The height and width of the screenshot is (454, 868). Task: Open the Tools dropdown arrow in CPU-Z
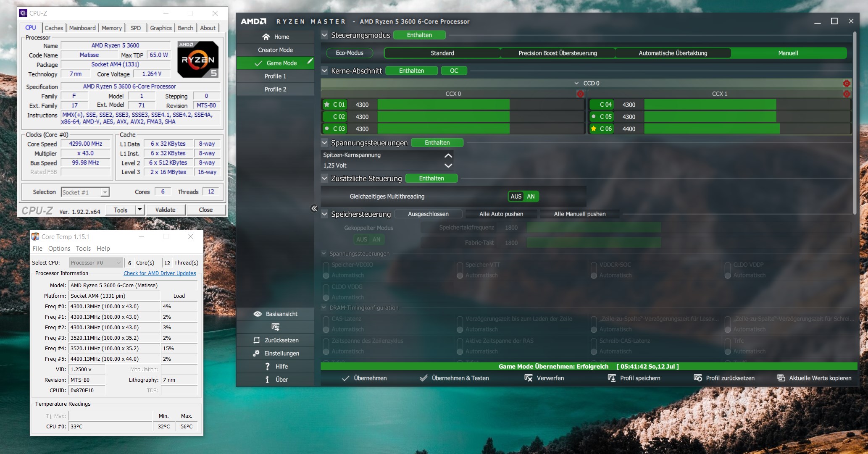tap(139, 210)
